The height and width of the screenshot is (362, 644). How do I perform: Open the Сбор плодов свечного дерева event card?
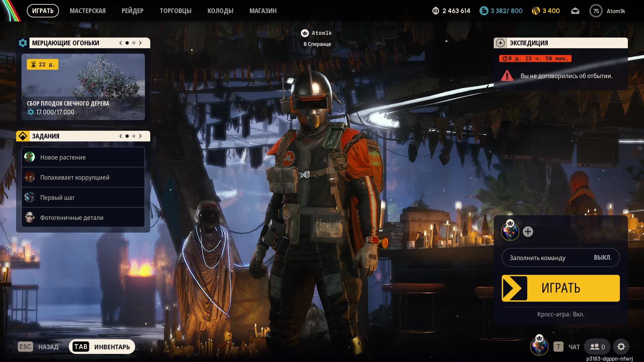[83, 86]
